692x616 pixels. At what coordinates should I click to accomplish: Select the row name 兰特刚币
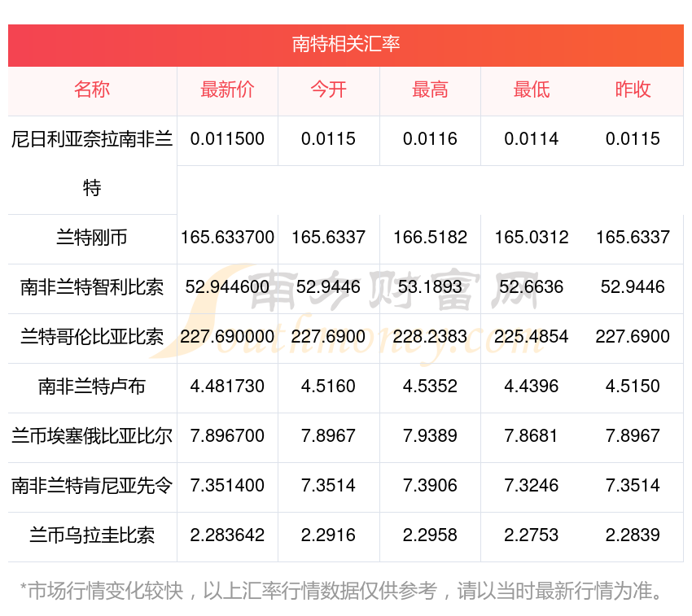[x=92, y=238]
